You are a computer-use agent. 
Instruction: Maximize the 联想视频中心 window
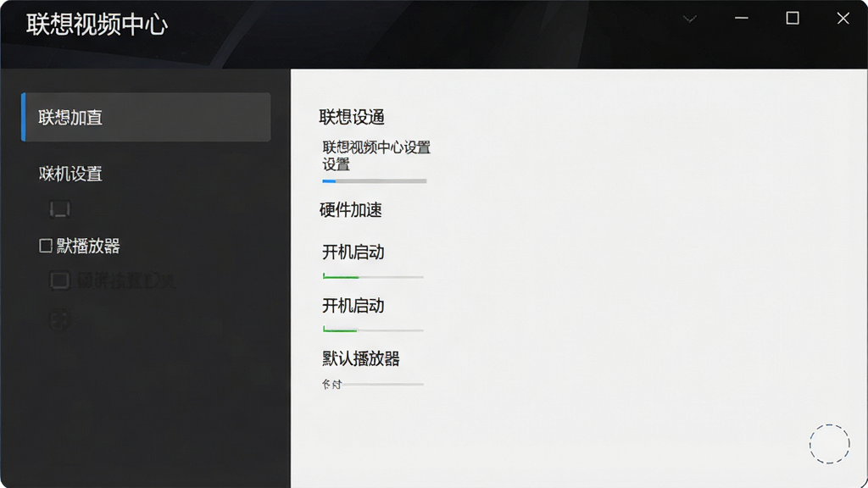point(793,19)
